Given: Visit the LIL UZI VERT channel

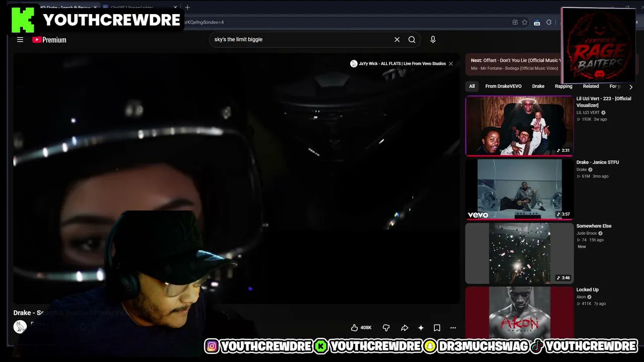Looking at the screenshot, I should tap(588, 113).
